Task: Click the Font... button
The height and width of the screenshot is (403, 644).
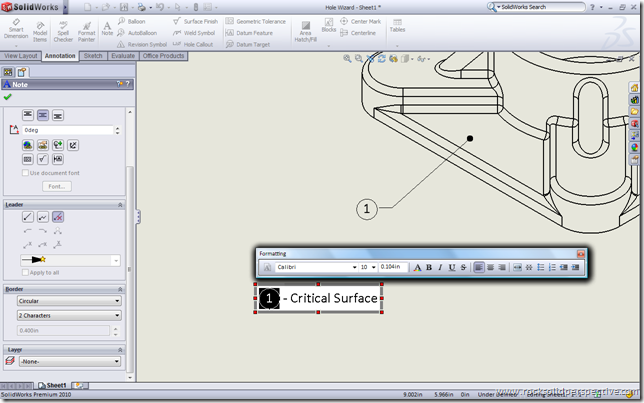Action: click(57, 187)
